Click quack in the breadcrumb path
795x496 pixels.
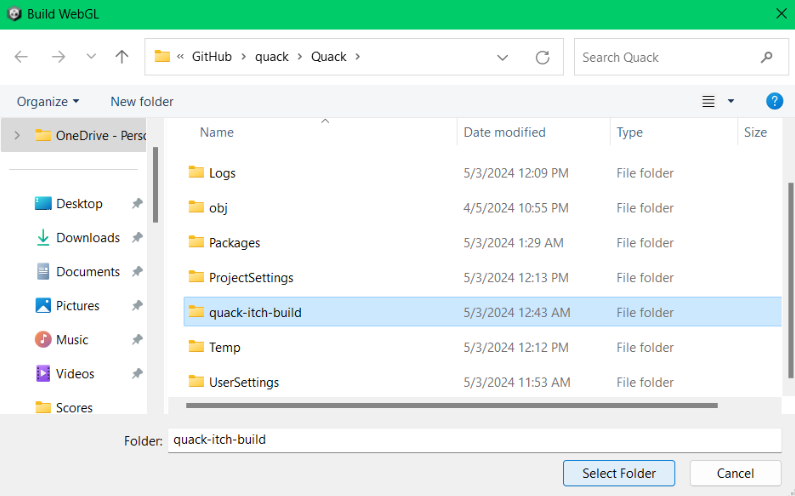coord(272,57)
